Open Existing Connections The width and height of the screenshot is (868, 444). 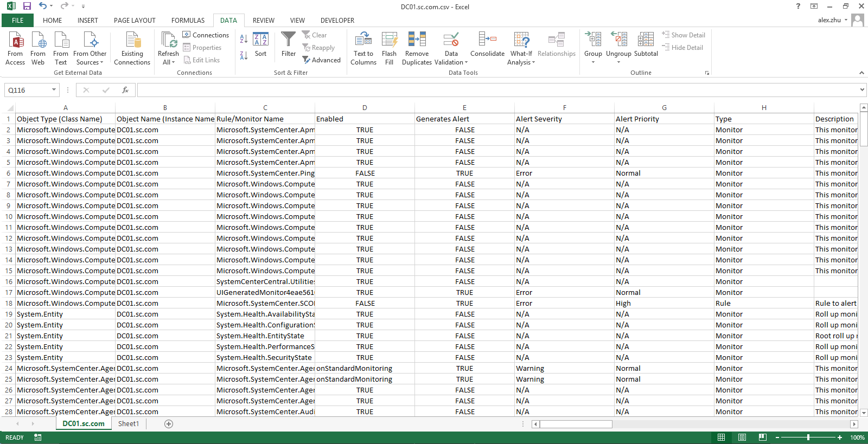132,48
